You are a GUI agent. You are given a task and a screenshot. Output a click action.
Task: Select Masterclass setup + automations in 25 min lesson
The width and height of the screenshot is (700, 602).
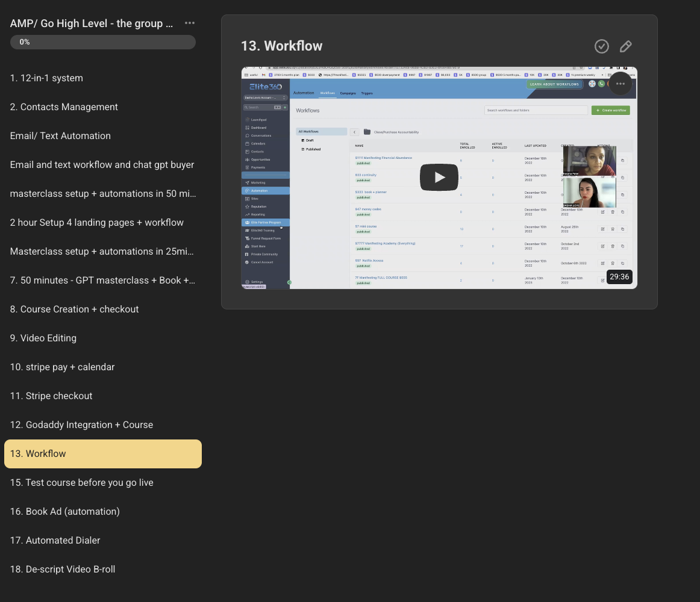[x=102, y=252]
